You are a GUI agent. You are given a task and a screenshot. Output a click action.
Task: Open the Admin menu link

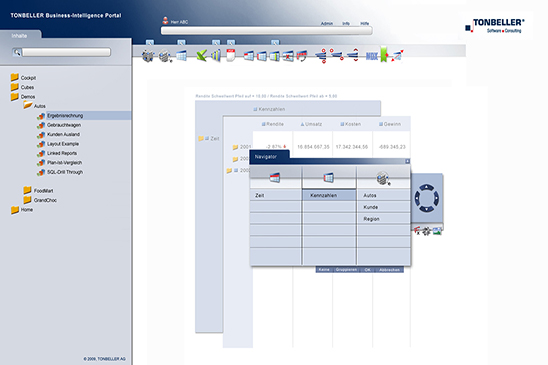click(327, 23)
